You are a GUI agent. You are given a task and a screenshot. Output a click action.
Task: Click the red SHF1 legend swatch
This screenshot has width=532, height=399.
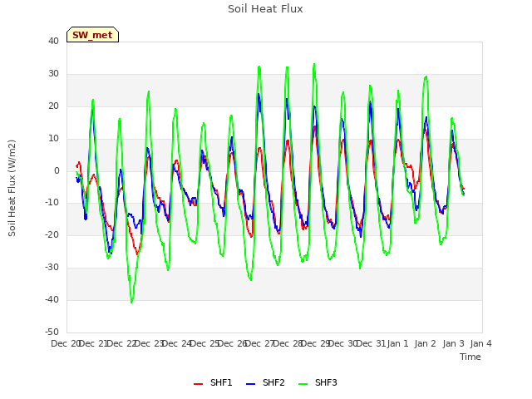198,384
